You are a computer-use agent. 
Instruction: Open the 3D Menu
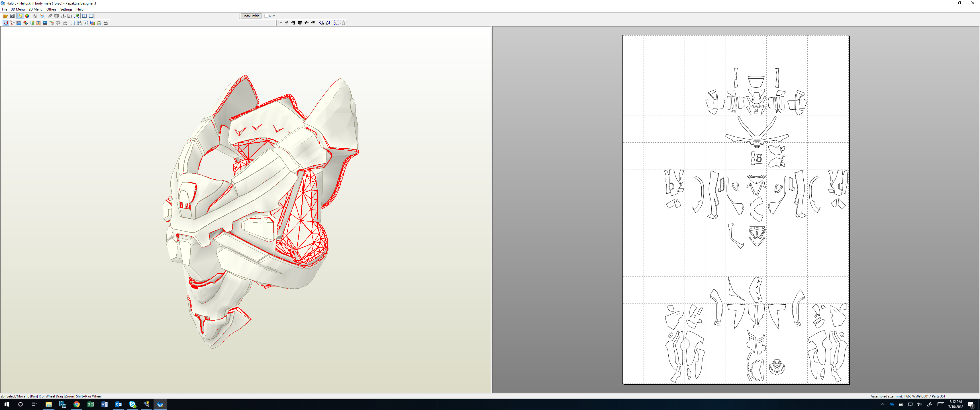[x=18, y=9]
